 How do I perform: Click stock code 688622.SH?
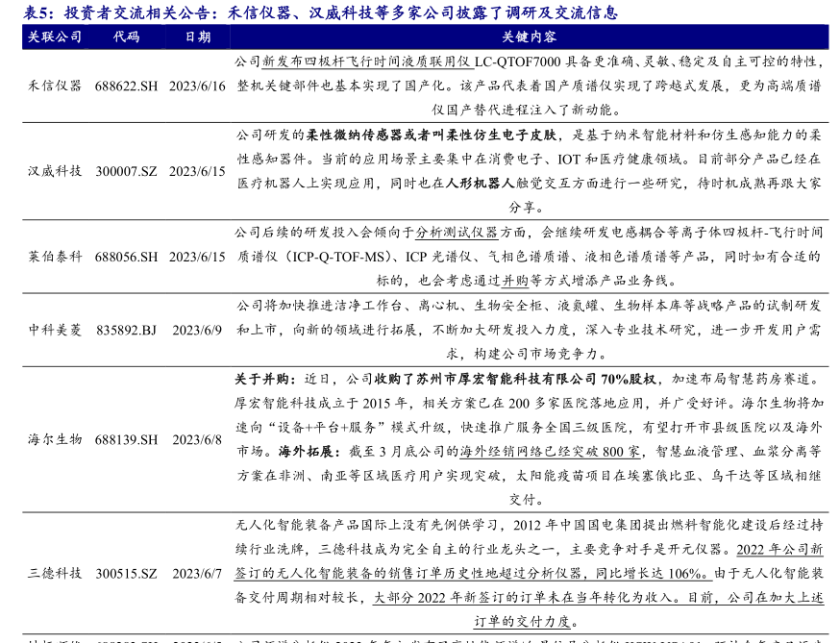pos(126,86)
